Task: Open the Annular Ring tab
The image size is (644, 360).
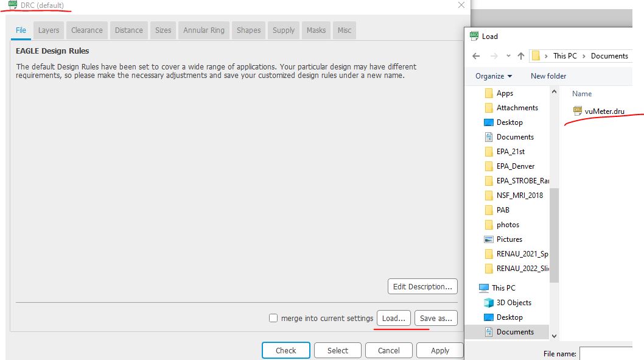Action: 204,30
